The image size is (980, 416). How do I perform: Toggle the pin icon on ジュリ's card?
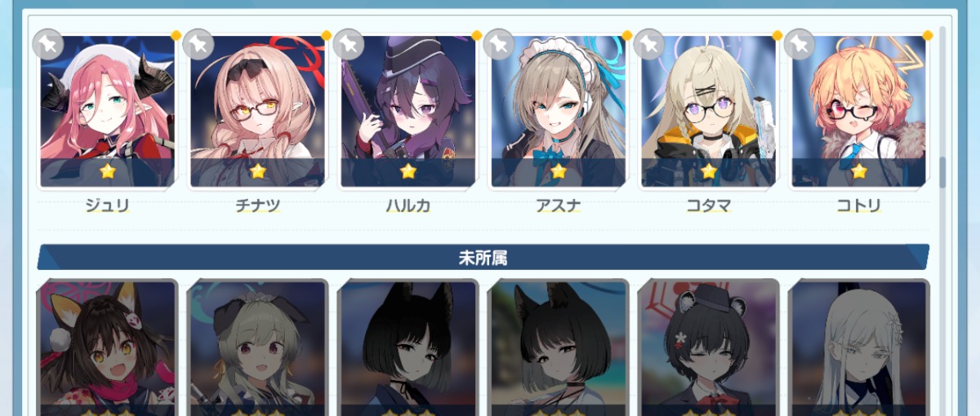48,44
